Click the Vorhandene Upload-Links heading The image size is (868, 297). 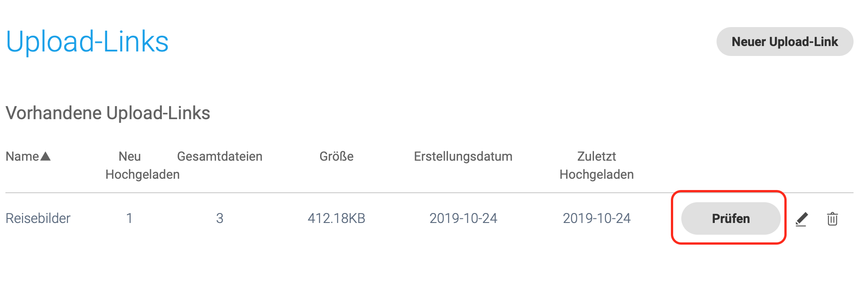108,113
